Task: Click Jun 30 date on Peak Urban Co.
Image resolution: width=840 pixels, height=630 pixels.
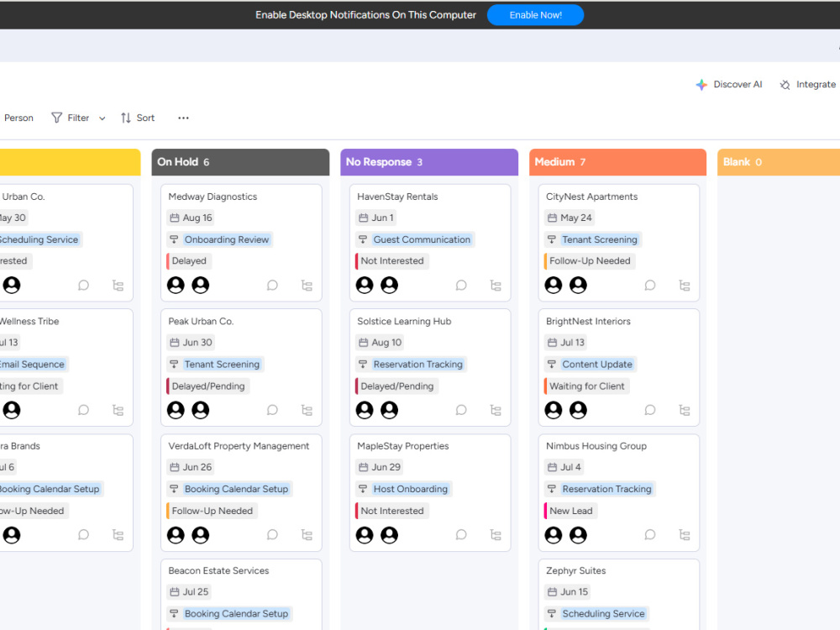Action: tap(192, 343)
